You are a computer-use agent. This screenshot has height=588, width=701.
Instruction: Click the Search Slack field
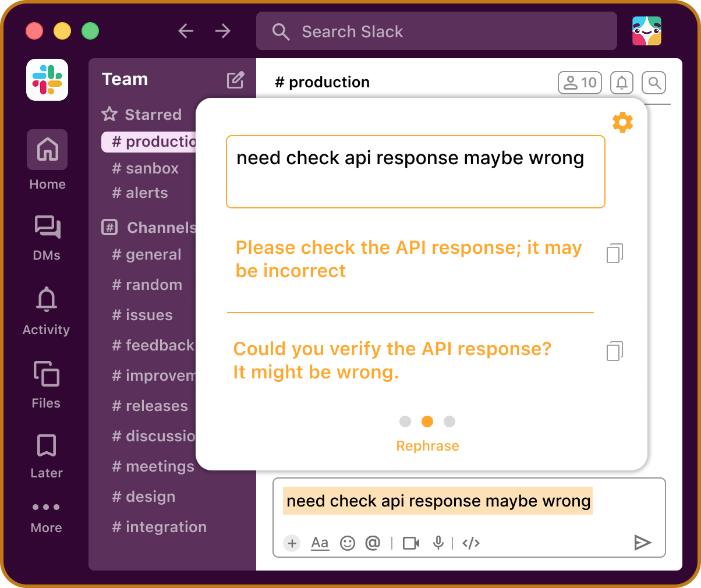click(436, 31)
